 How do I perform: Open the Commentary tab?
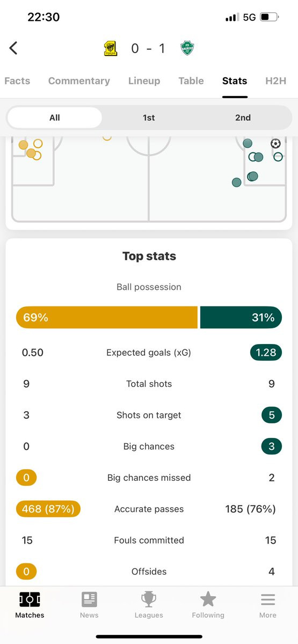[79, 81]
